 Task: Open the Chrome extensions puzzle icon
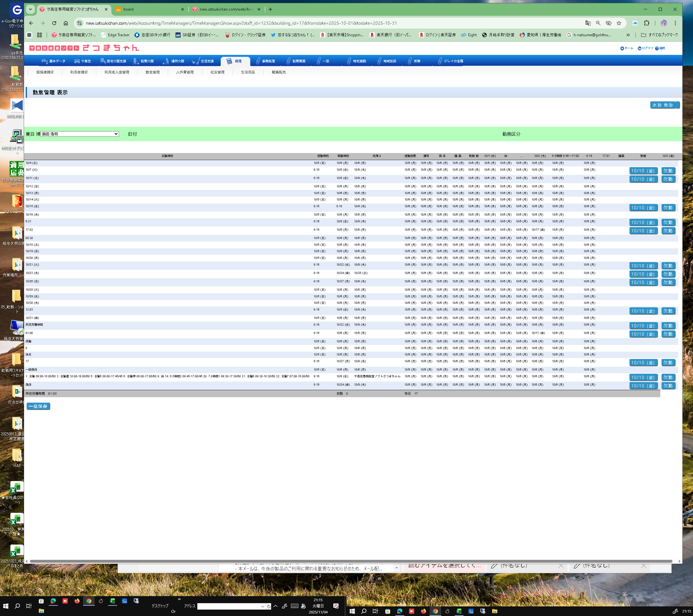(x=646, y=23)
